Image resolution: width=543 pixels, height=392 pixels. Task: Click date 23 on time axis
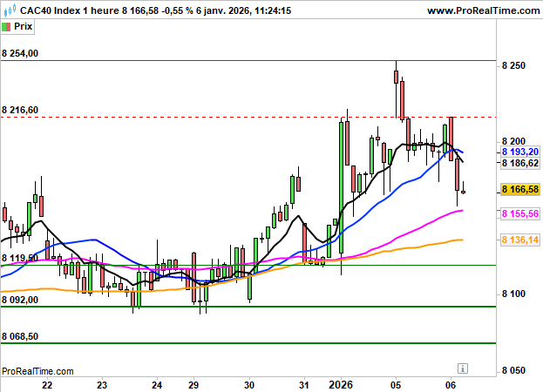click(102, 385)
